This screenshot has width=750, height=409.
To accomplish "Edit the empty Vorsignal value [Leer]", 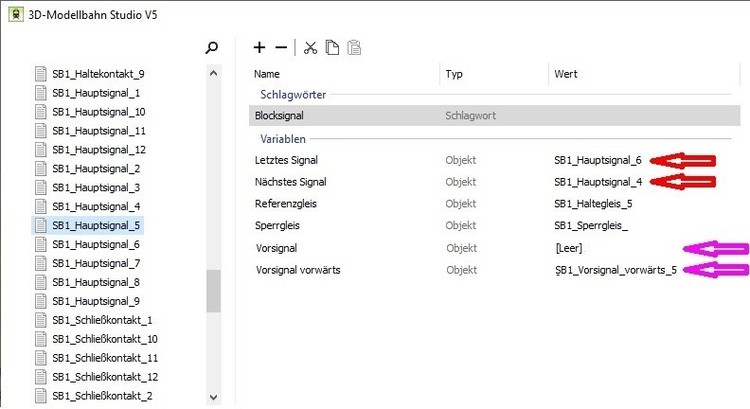I will (x=568, y=247).
